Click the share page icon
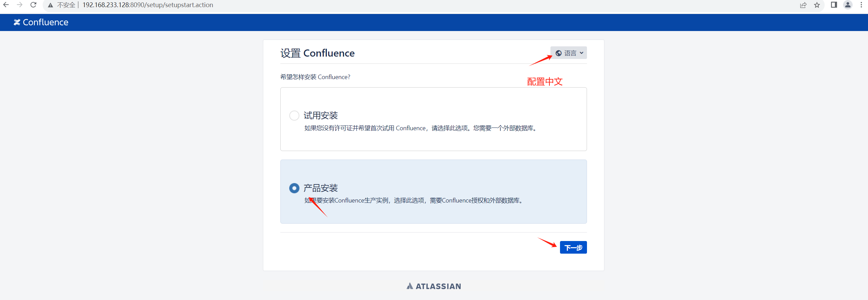The height and width of the screenshot is (300, 868). (x=803, y=5)
